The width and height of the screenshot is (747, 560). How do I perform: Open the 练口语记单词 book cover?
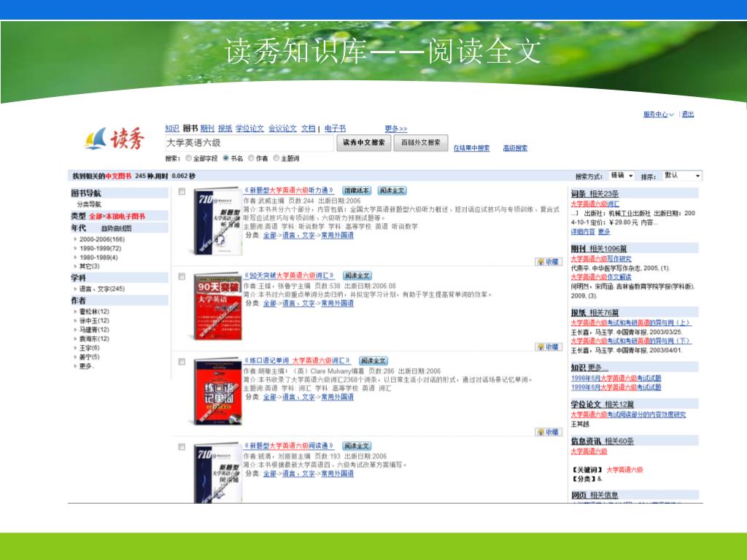pos(217,392)
